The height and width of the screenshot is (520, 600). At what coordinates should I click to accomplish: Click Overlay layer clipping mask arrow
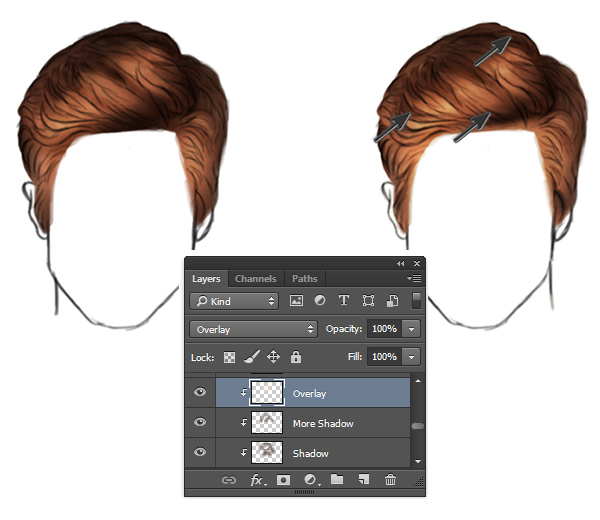click(x=243, y=392)
